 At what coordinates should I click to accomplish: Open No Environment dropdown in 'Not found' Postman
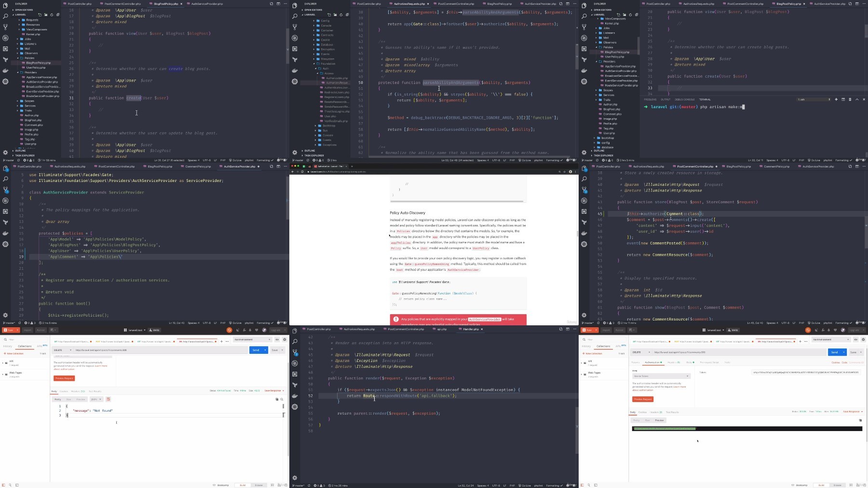[252, 339]
